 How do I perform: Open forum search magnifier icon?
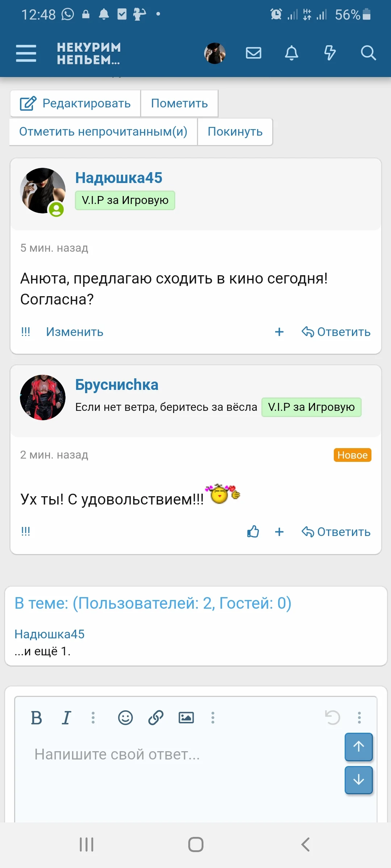click(x=368, y=53)
